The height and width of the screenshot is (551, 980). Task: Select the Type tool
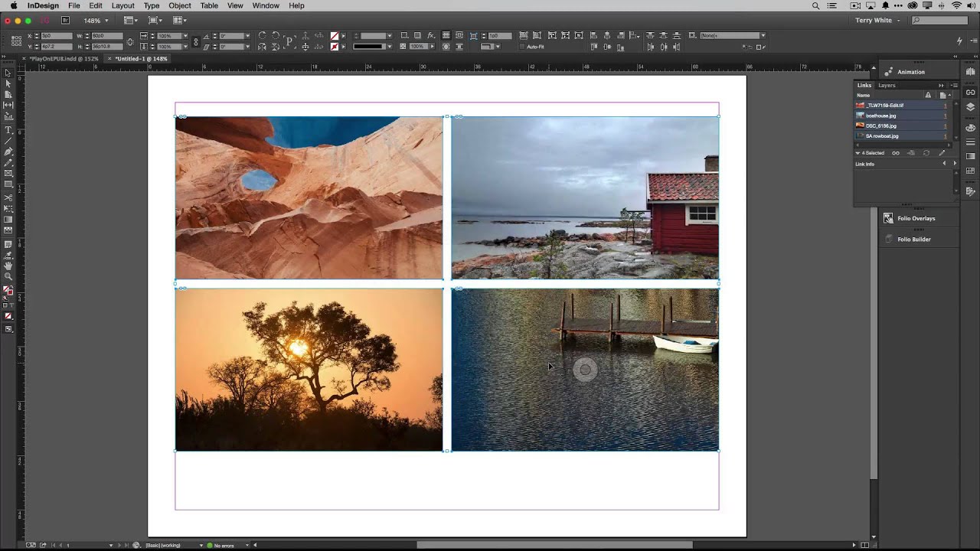pyautogui.click(x=8, y=130)
